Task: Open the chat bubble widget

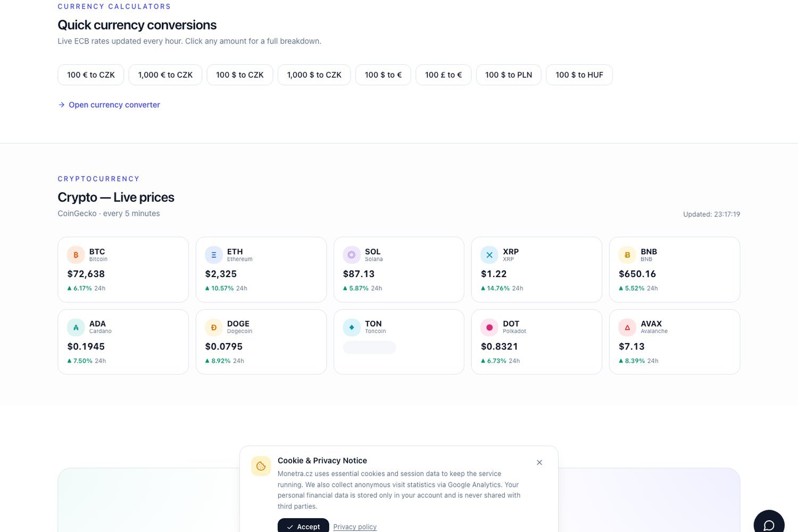Action: click(x=769, y=525)
